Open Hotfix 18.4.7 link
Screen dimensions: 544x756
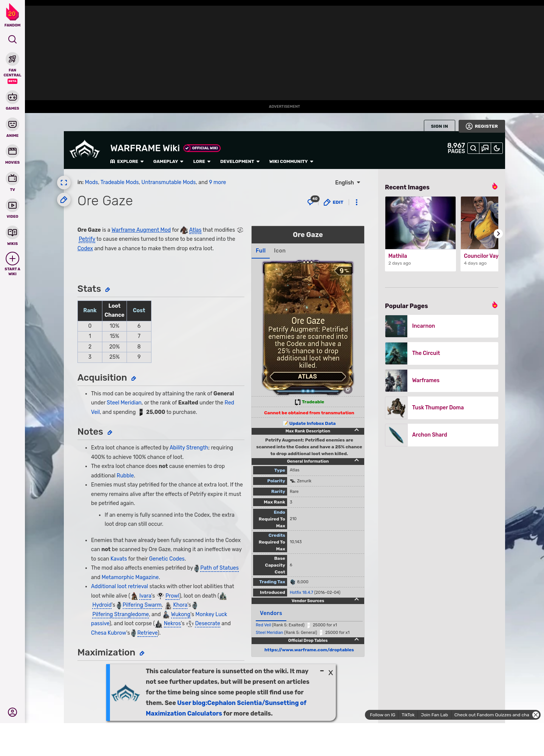[x=301, y=592]
